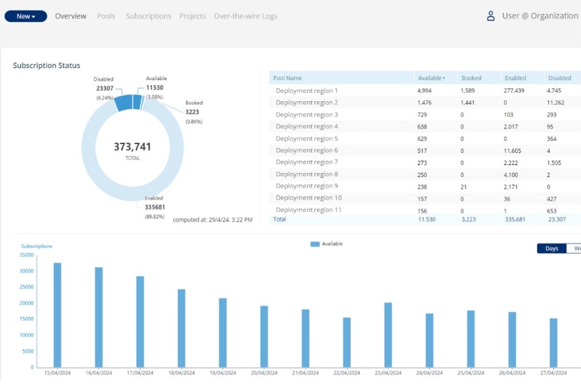Select the Deployment region 9 row
The image size is (581, 392).
click(x=425, y=186)
